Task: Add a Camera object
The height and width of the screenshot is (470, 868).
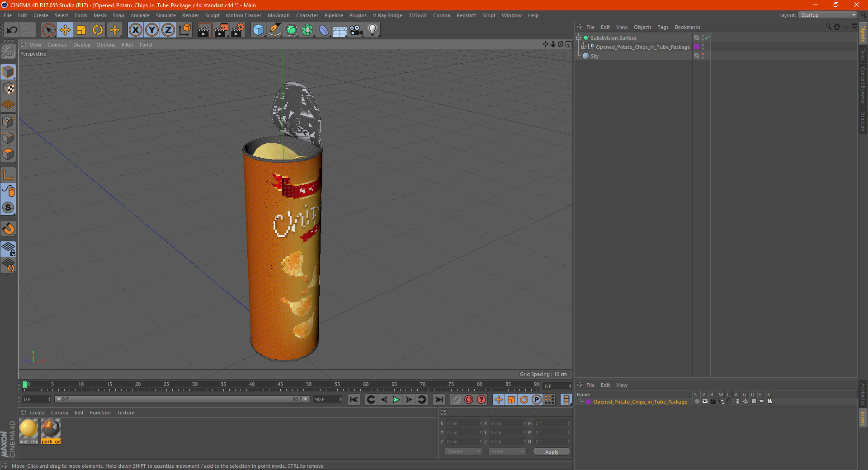Action: coord(356,30)
